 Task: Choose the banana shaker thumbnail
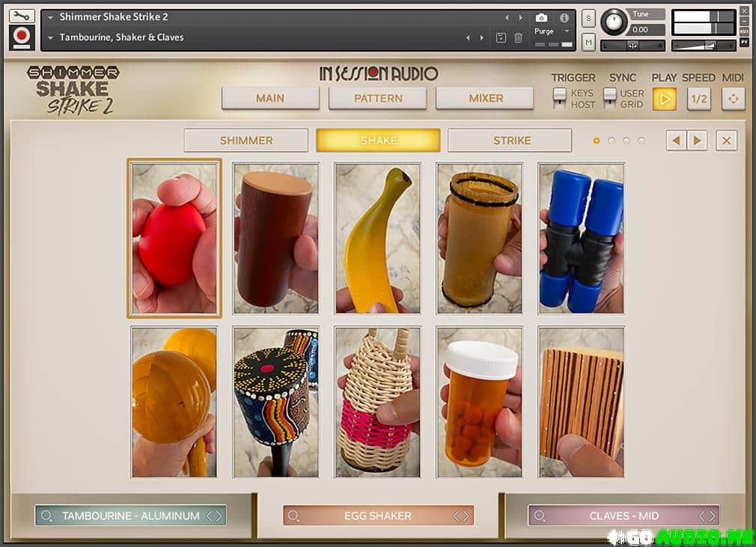[x=378, y=239]
